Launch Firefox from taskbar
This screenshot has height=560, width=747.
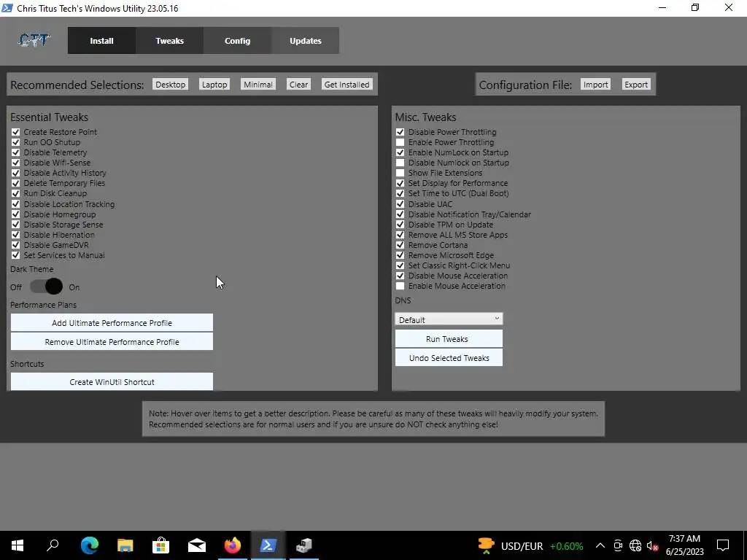pos(233,545)
